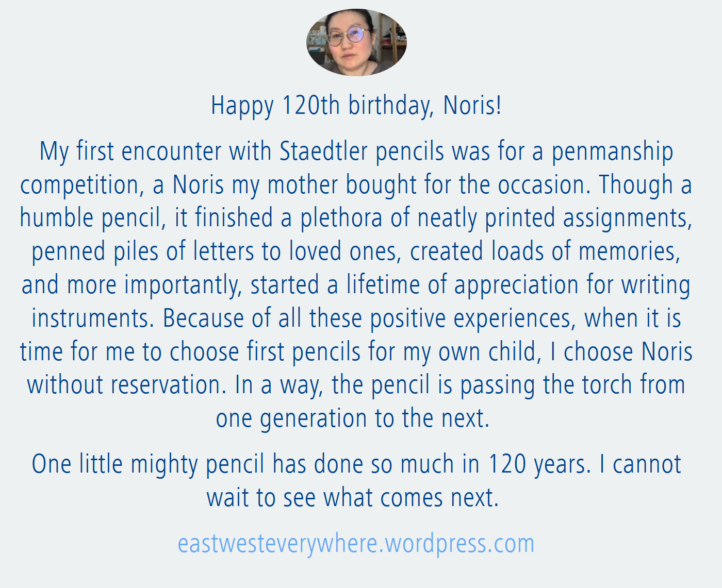
Task: Click the oval author portrait thumbnail
Action: tap(356, 42)
